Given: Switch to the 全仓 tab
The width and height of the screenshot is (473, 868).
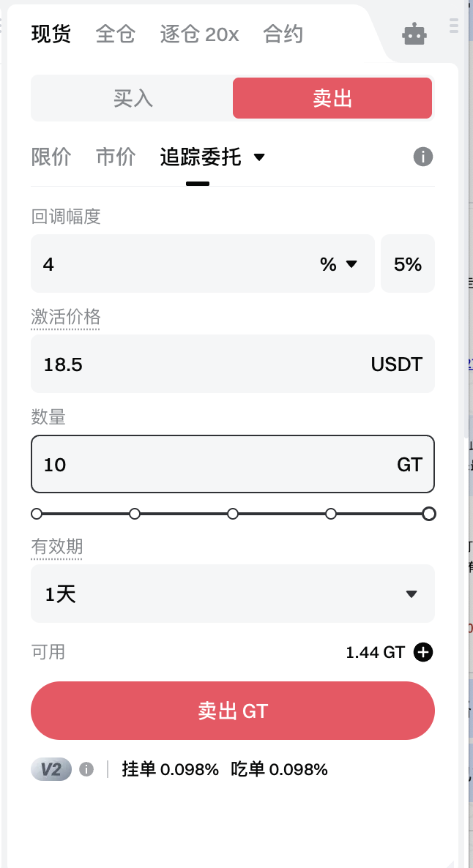Looking at the screenshot, I should (x=116, y=34).
